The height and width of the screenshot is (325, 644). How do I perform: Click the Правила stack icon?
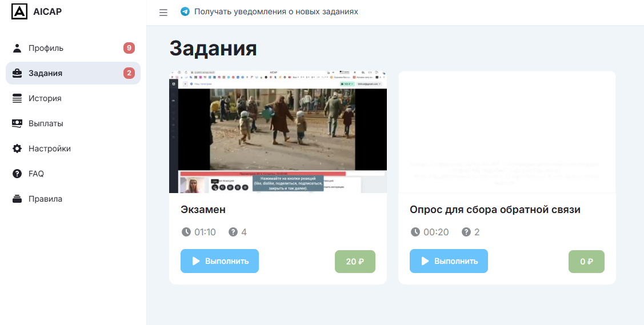coord(17,199)
